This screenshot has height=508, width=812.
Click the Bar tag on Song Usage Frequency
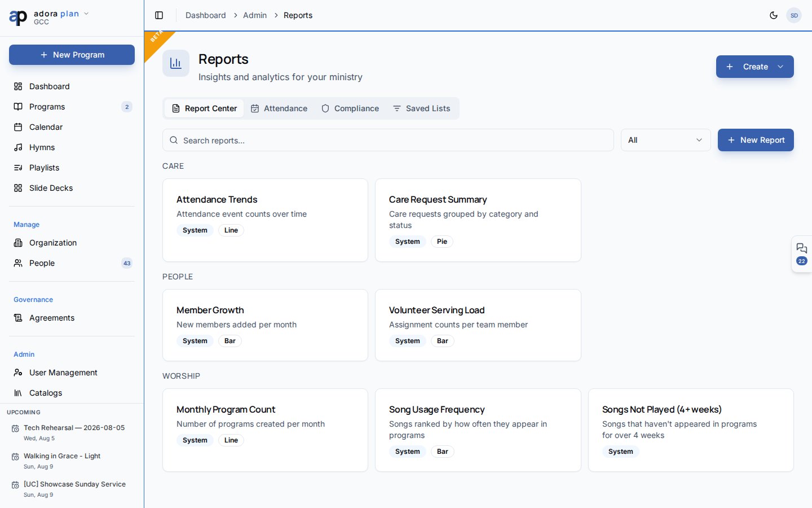(443, 452)
